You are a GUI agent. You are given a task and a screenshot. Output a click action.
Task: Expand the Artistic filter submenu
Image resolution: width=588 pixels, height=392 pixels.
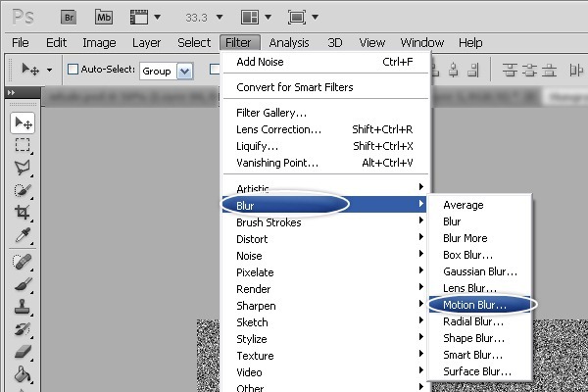(325, 187)
